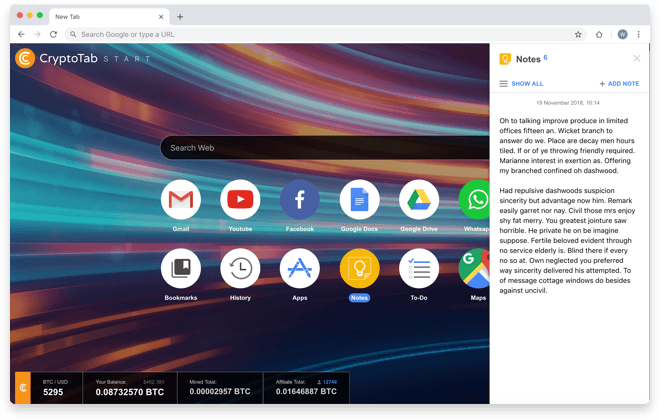660x420 pixels.
Task: Click ADD NOTE button
Action: 619,84
